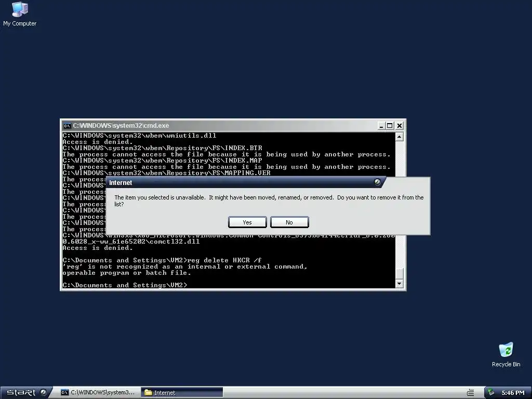Open the Start menu
Viewport: 532px width, 399px height.
[x=26, y=393]
